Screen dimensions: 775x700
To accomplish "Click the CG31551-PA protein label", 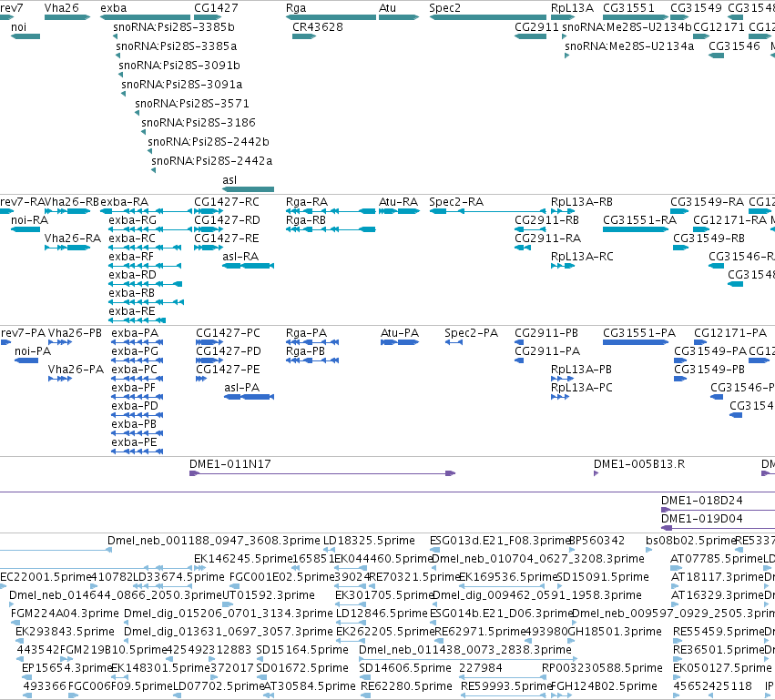I will pos(639,333).
